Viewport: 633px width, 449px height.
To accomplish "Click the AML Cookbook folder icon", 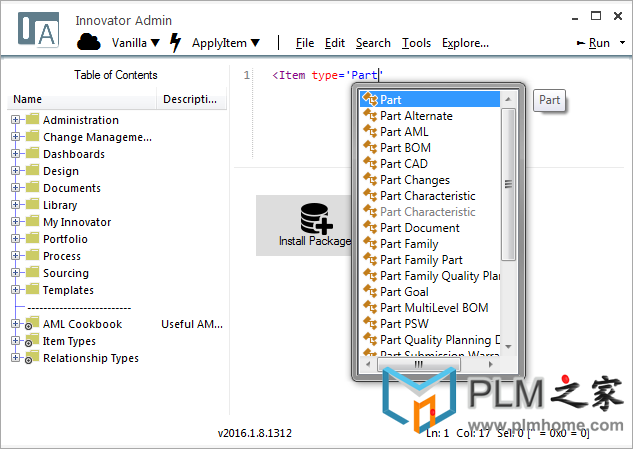I will click(32, 323).
